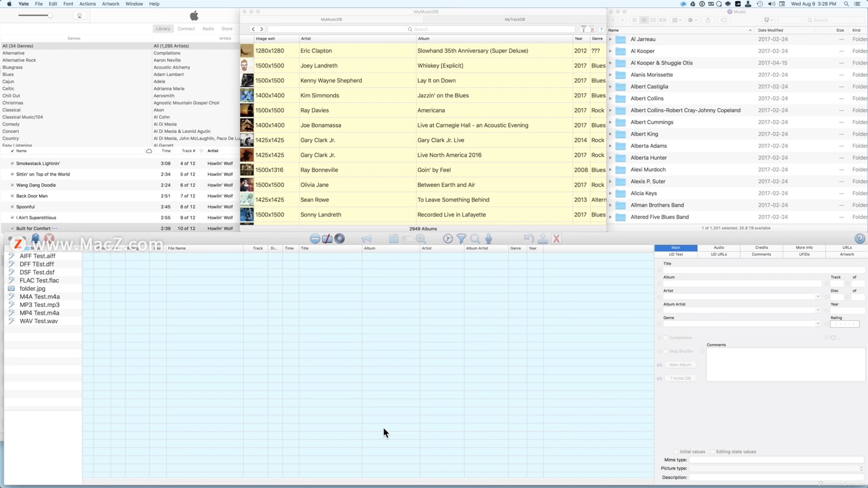868x488 pixels.
Task: Click the AirPlay icon in iTunes
Action: 80,16
